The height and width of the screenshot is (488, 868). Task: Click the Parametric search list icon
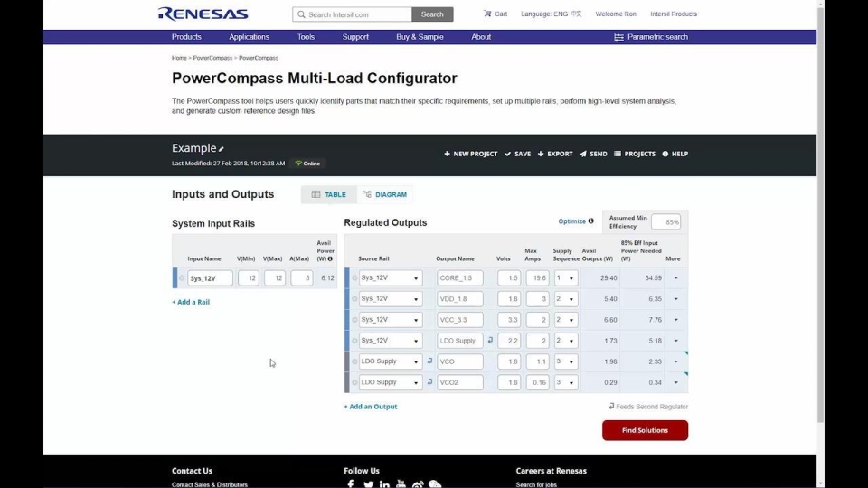click(618, 37)
